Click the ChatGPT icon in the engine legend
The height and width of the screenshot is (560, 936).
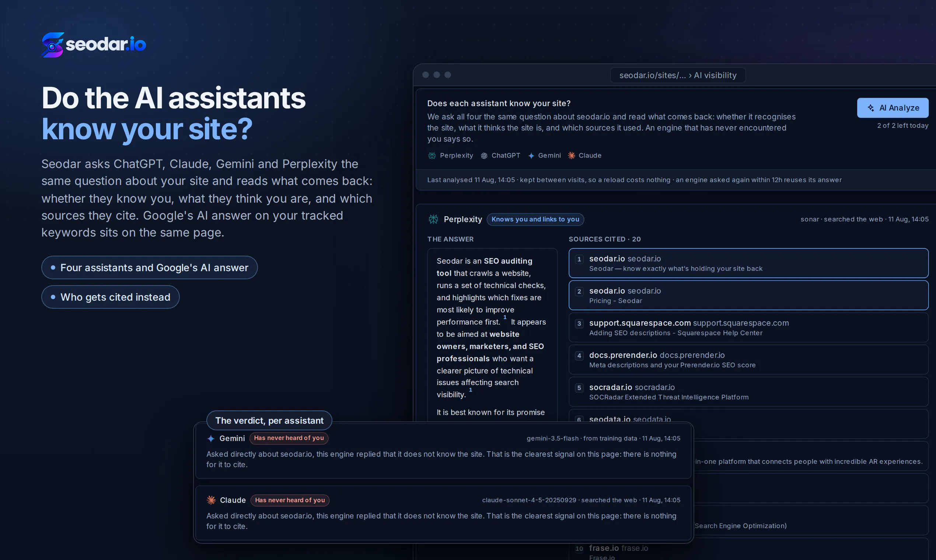point(484,155)
